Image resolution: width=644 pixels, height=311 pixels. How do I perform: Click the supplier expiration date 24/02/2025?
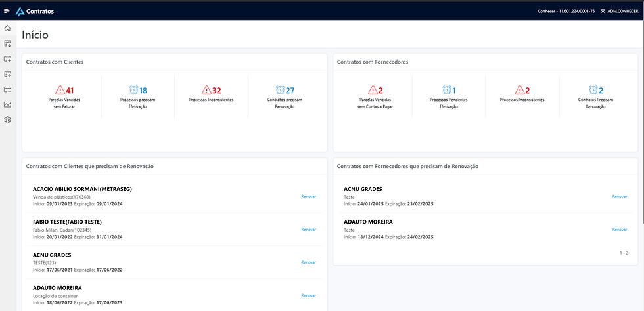pos(420,237)
